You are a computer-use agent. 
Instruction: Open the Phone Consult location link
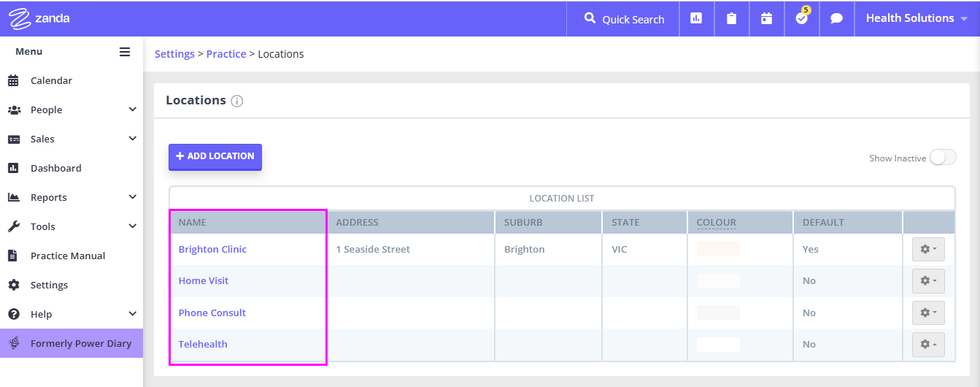tap(212, 313)
